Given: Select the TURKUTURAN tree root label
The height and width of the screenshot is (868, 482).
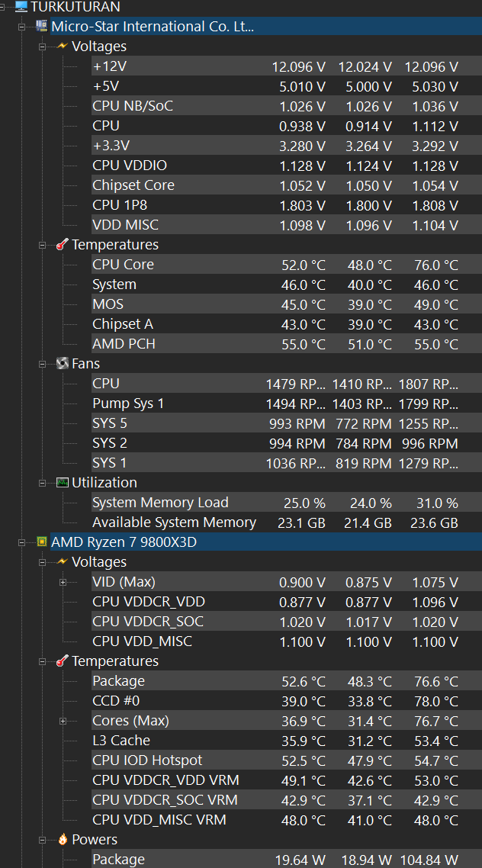Looking at the screenshot, I should click(x=76, y=7).
